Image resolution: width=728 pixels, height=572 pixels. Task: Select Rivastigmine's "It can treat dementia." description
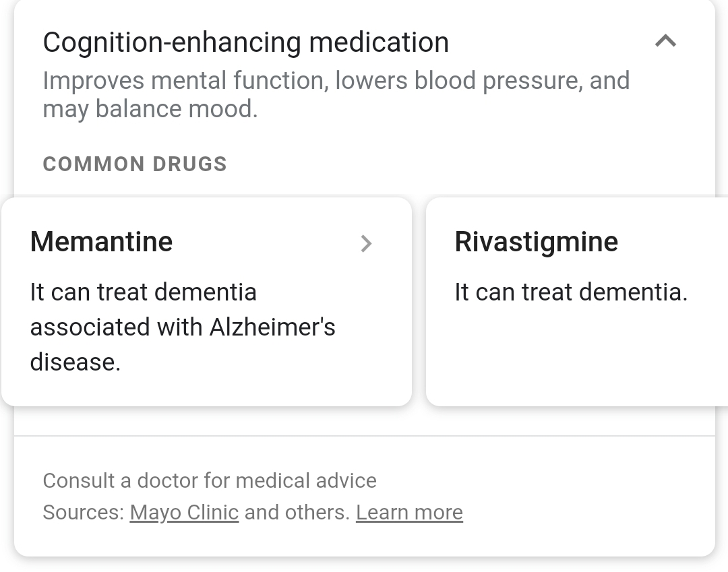[571, 292]
